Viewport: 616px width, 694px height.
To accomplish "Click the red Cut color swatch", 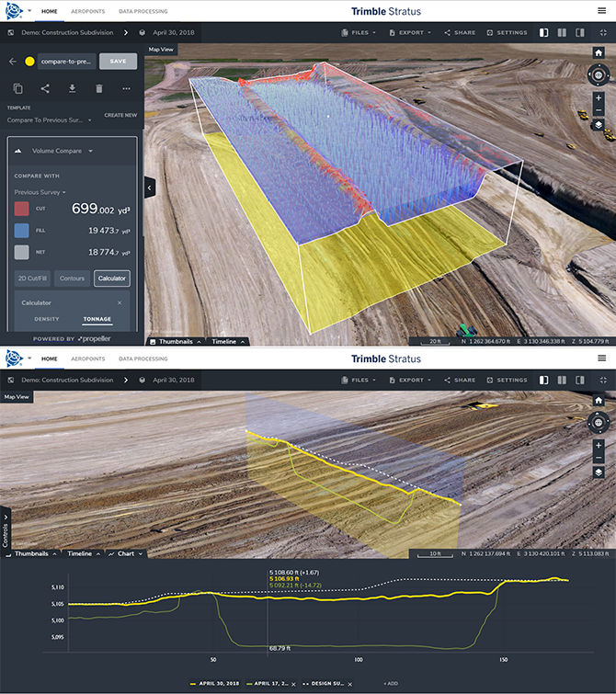I will coord(22,209).
